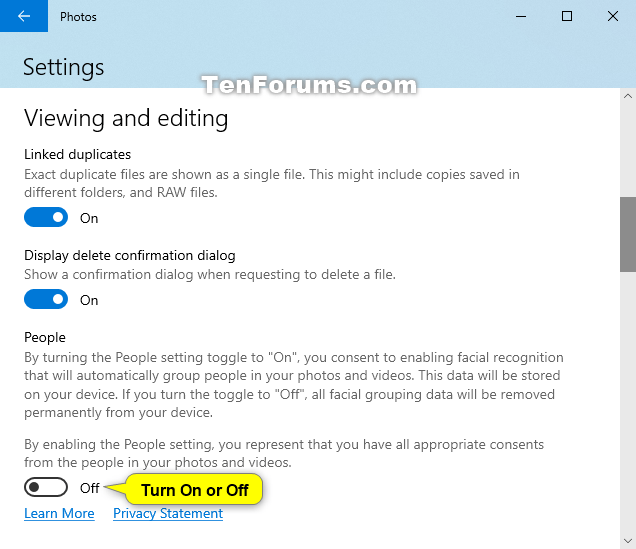Viewport: 636px width, 549px height.
Task: Click the 'Settings' page title
Action: 64,67
